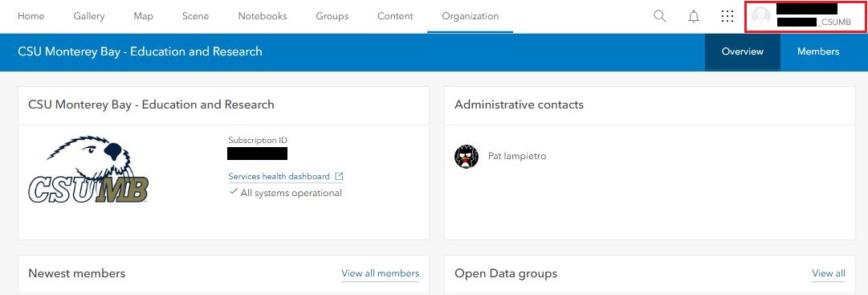Open the app launcher grid
This screenshot has width=868, height=295.
click(727, 16)
